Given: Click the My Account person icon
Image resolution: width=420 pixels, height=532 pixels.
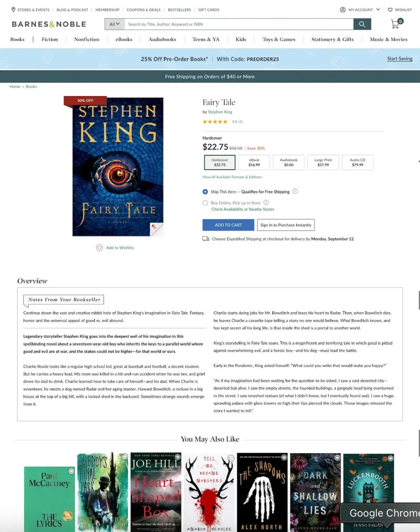Looking at the screenshot, I should (343, 10).
